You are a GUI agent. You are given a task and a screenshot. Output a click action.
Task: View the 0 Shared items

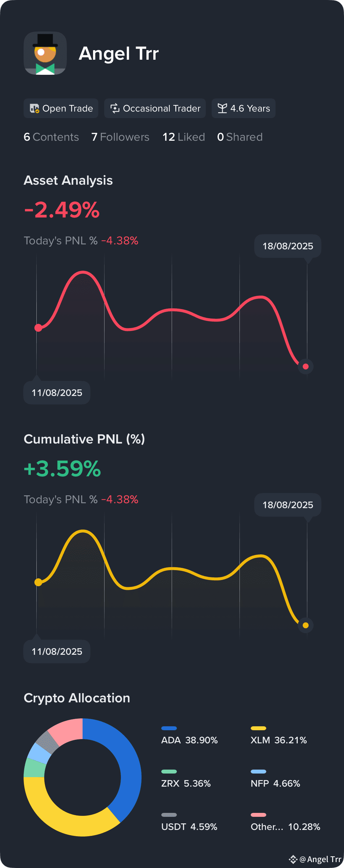(240, 137)
